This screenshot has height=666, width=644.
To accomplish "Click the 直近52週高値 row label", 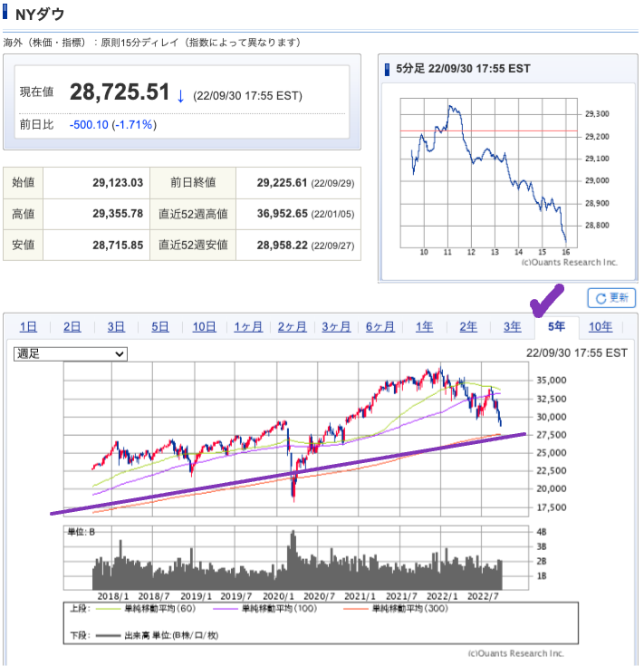I will coord(193,214).
